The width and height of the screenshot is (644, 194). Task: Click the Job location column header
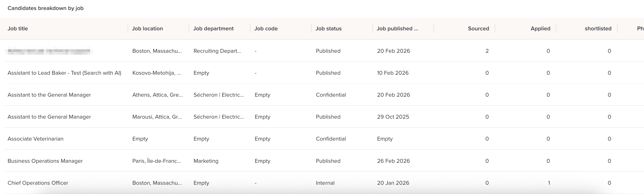pos(147,29)
